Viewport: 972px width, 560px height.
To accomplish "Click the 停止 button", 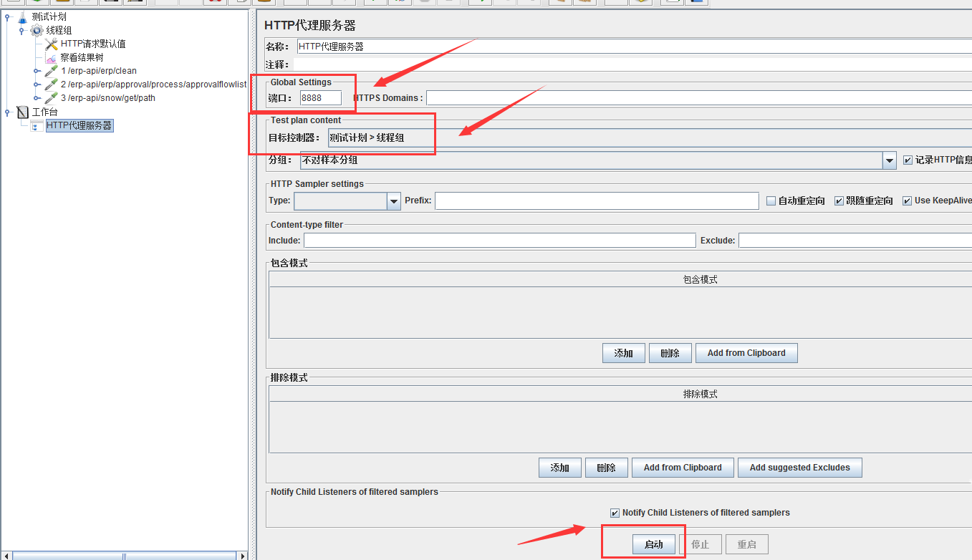I will pyautogui.click(x=701, y=545).
